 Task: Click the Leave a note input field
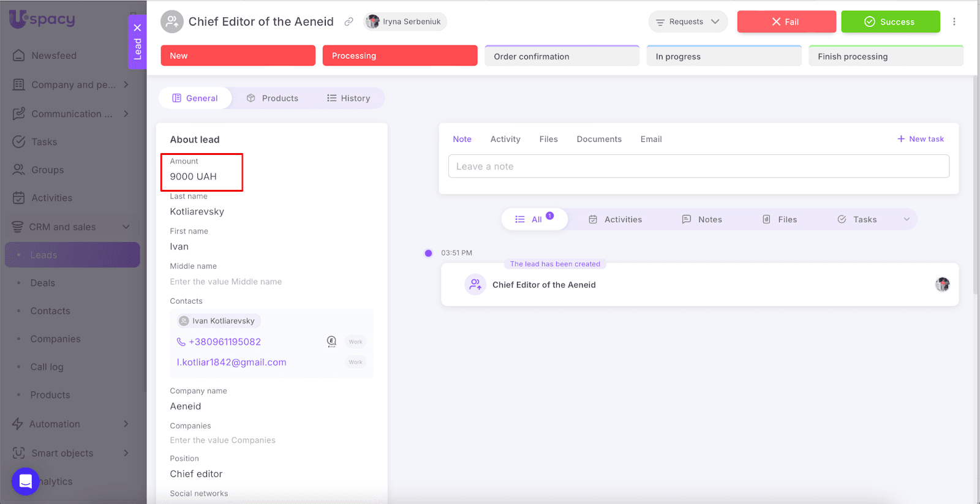[698, 167]
